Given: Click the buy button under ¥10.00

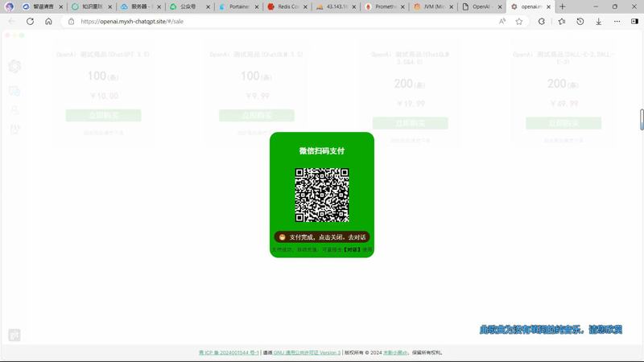Looking at the screenshot, I should [x=104, y=115].
